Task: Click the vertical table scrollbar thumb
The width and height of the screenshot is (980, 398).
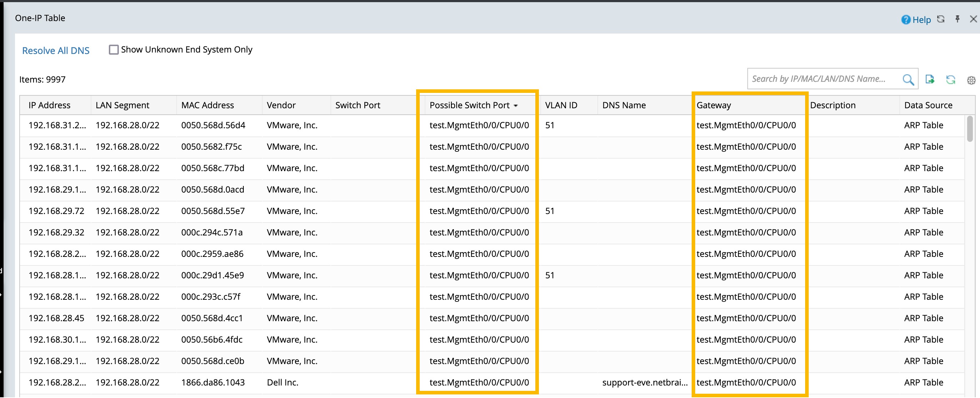Action: [970, 129]
